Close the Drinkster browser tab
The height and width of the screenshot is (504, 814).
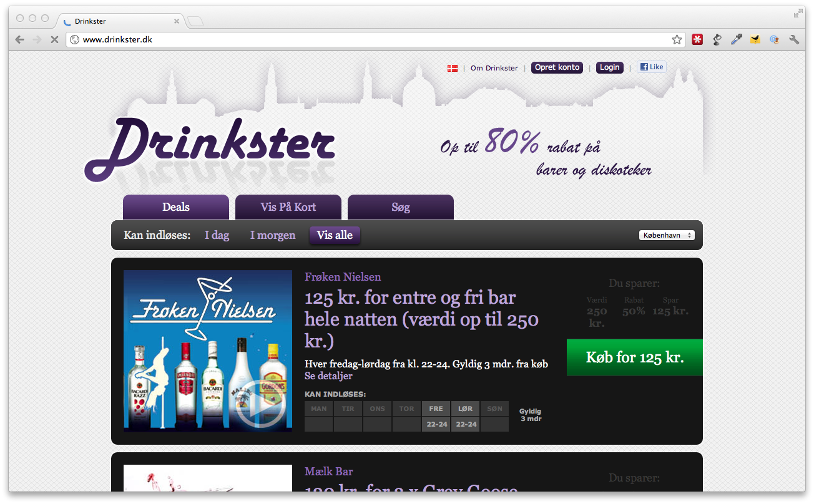pos(177,21)
